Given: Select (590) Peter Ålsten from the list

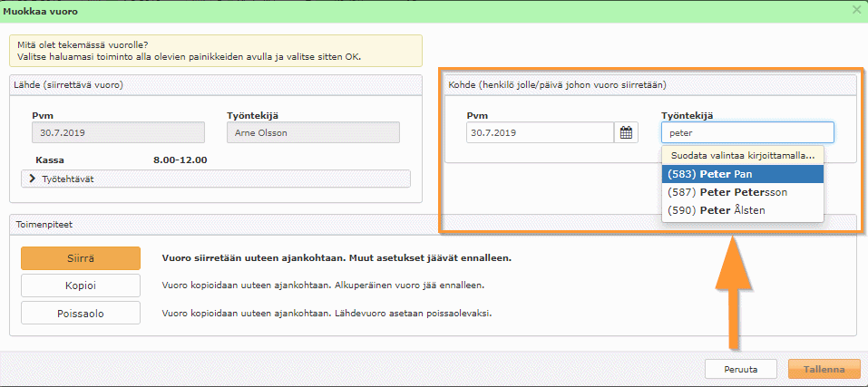Looking at the screenshot, I should [742, 210].
